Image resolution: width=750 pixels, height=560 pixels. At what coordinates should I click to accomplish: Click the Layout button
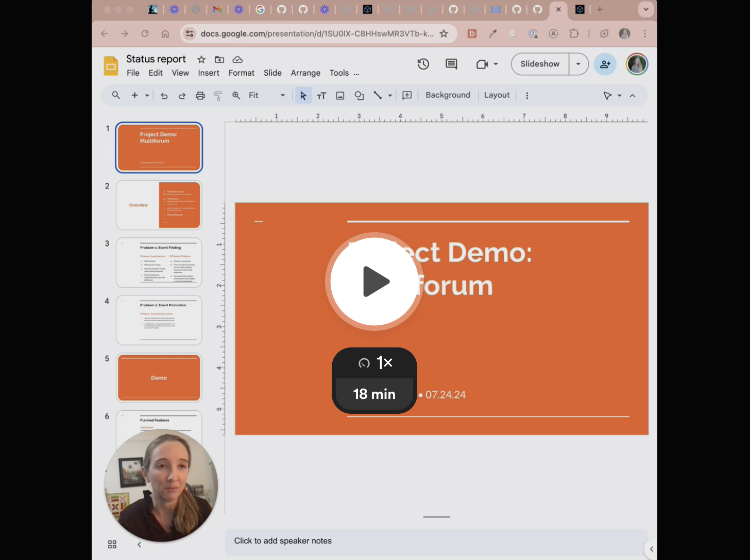pyautogui.click(x=497, y=95)
